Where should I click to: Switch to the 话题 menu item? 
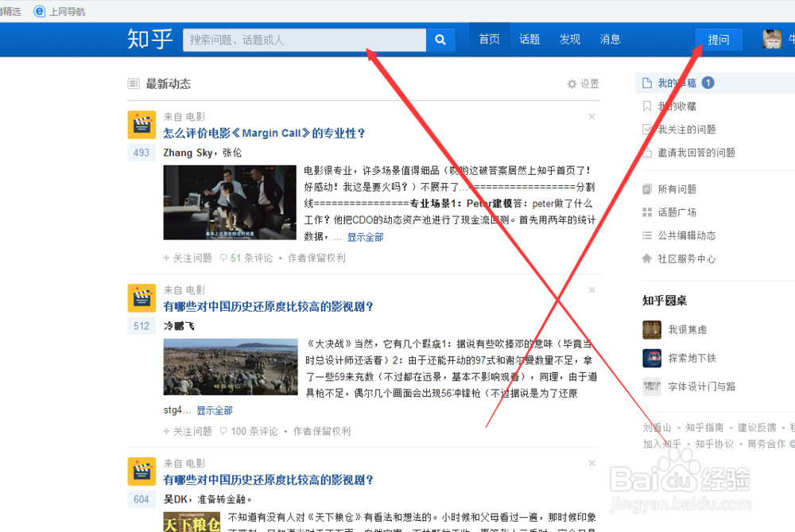click(x=529, y=38)
